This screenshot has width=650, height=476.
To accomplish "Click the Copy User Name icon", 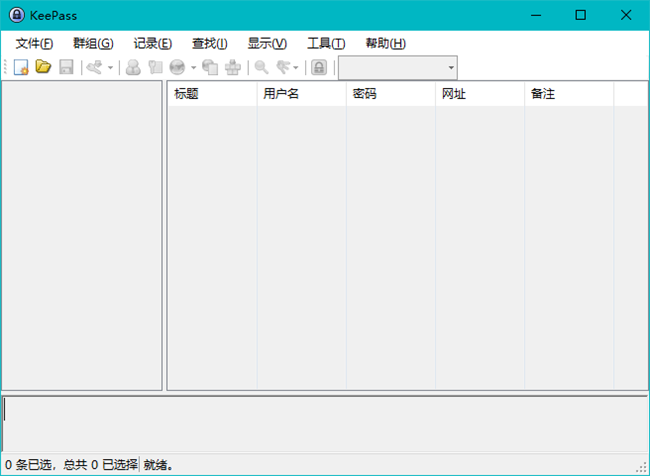I will [x=133, y=67].
